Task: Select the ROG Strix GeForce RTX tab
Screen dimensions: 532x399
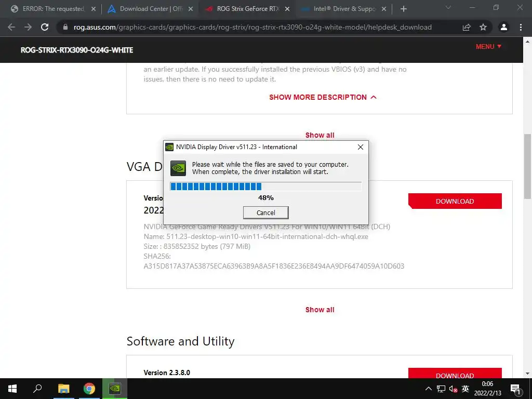Action: [x=247, y=9]
